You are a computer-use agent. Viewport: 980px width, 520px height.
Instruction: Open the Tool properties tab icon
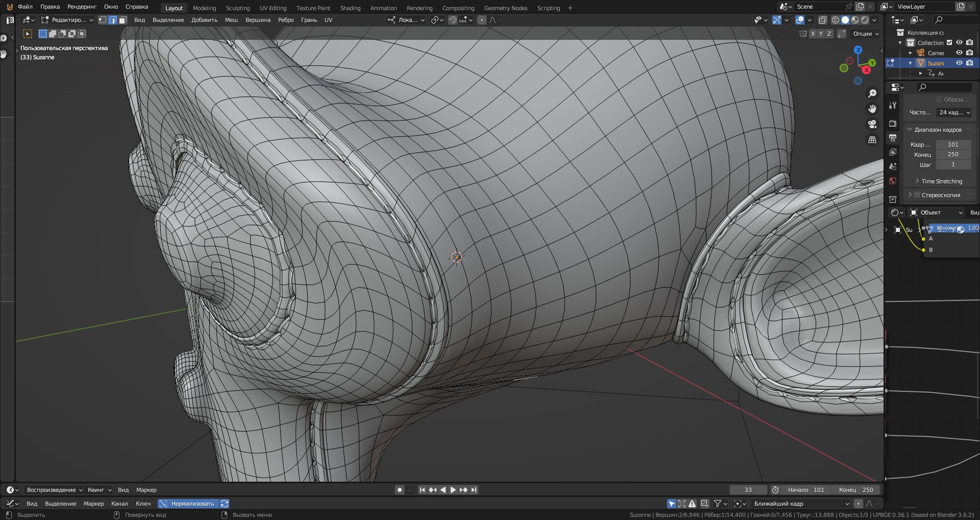coord(892,105)
